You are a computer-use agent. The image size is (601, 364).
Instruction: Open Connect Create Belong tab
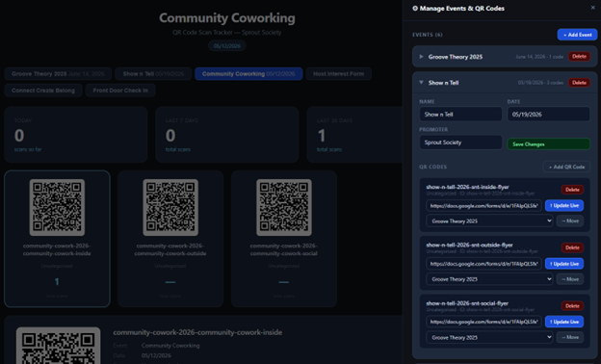(x=43, y=91)
